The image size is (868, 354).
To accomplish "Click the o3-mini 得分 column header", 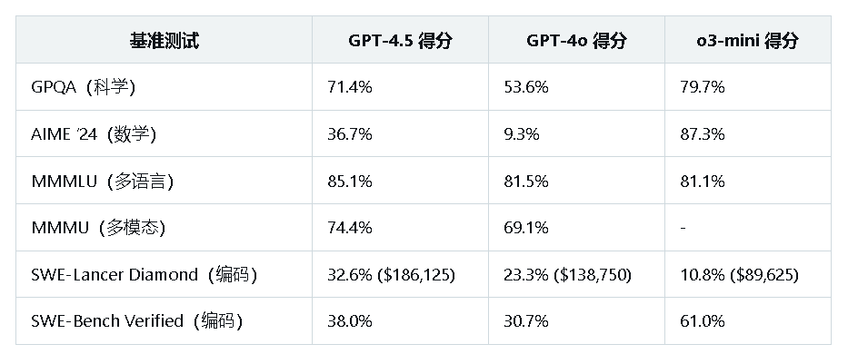I will click(747, 40).
